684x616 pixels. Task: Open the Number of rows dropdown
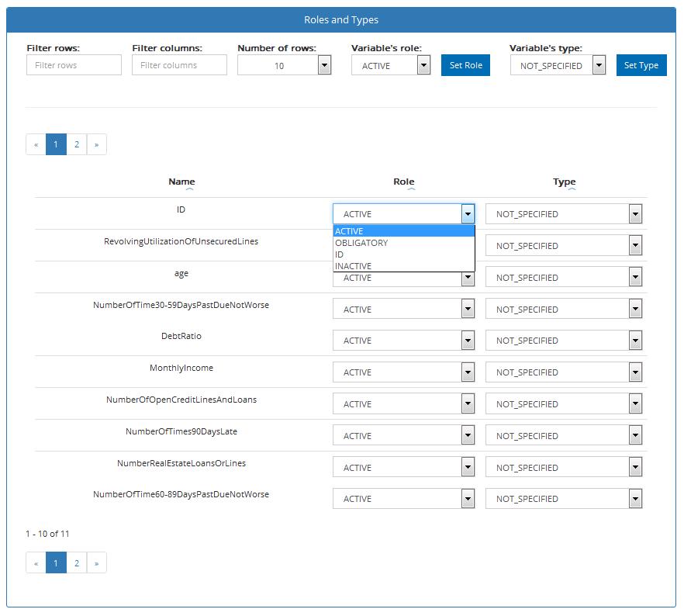[x=285, y=66]
